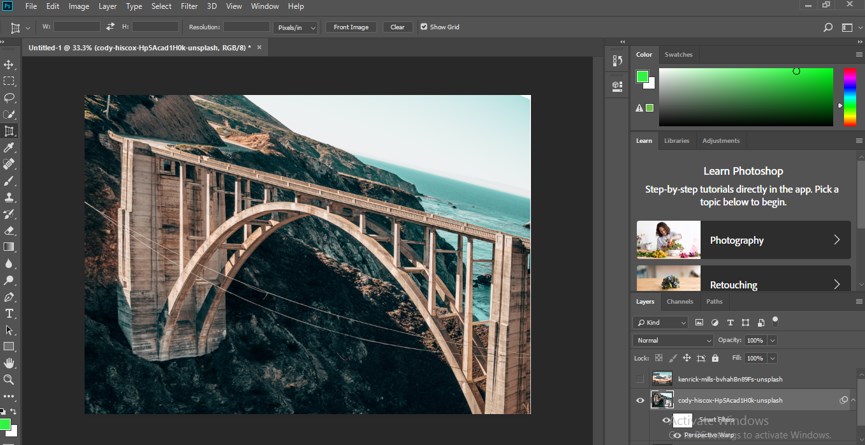Open the Pixels/in units dropdown
The width and height of the screenshot is (865, 445).
[296, 28]
